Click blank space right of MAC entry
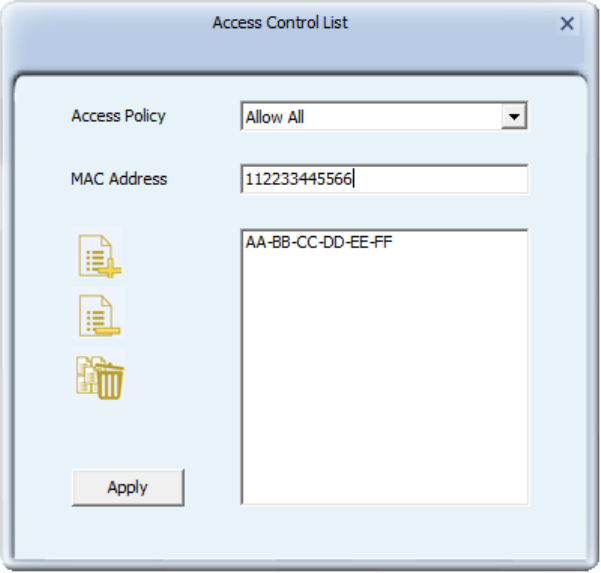This screenshot has height=573, width=601. coord(460,242)
